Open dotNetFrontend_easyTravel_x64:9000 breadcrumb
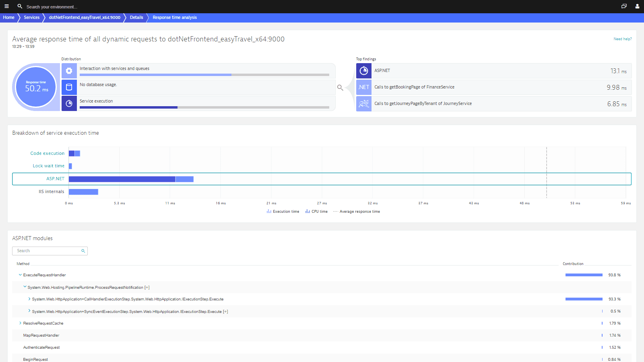 coord(85,18)
